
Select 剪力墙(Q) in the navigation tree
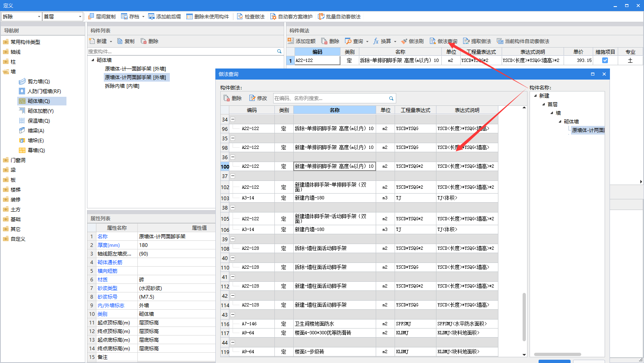click(x=39, y=81)
